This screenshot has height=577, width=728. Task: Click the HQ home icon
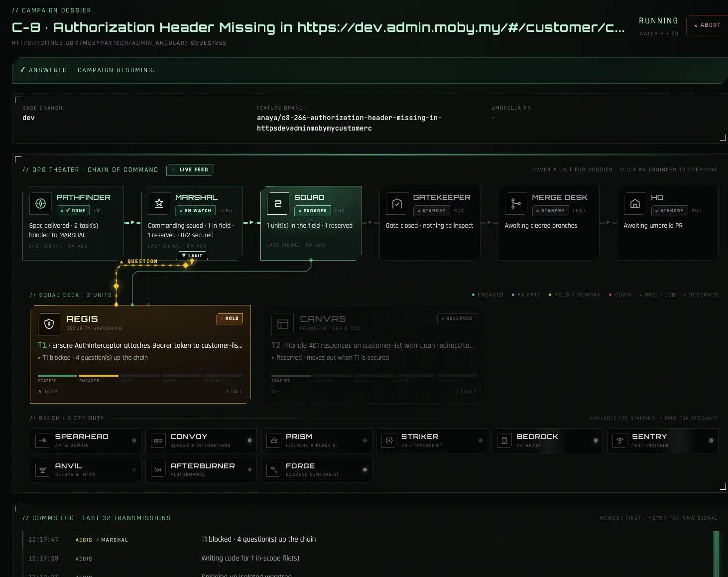click(635, 203)
